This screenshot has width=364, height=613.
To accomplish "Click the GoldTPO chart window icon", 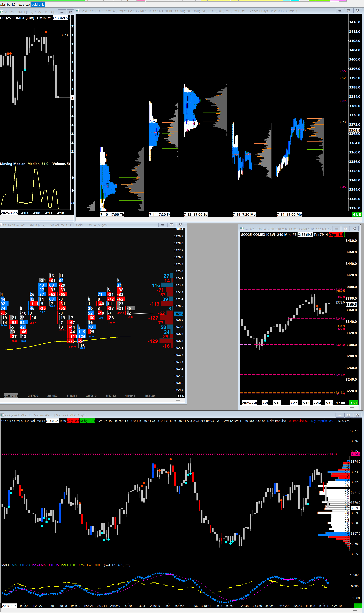I will (78, 11).
